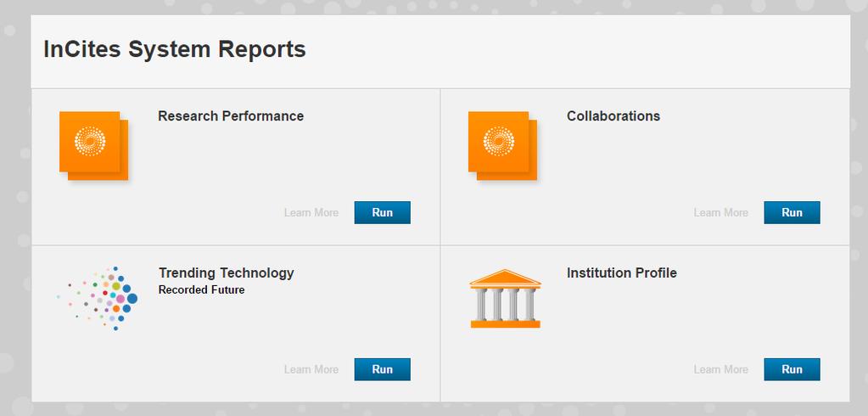The width and height of the screenshot is (868, 416).
Task: Select the Institution Profile title text
Action: coord(622,273)
